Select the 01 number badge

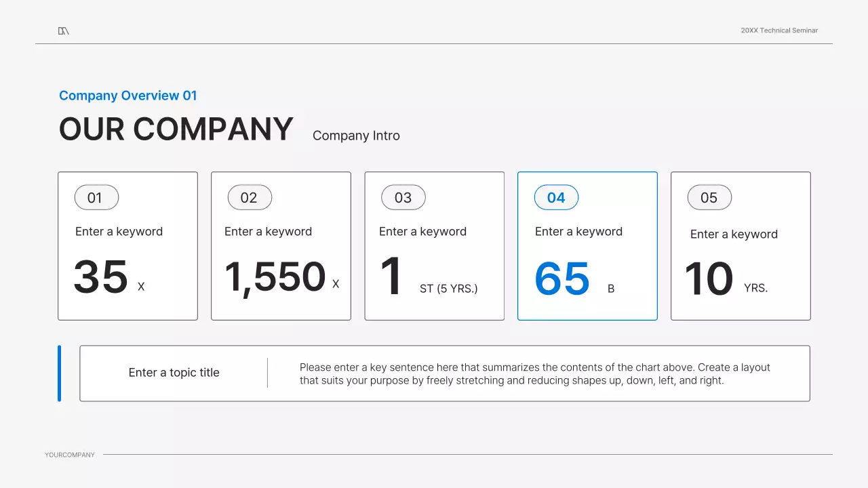tap(96, 197)
